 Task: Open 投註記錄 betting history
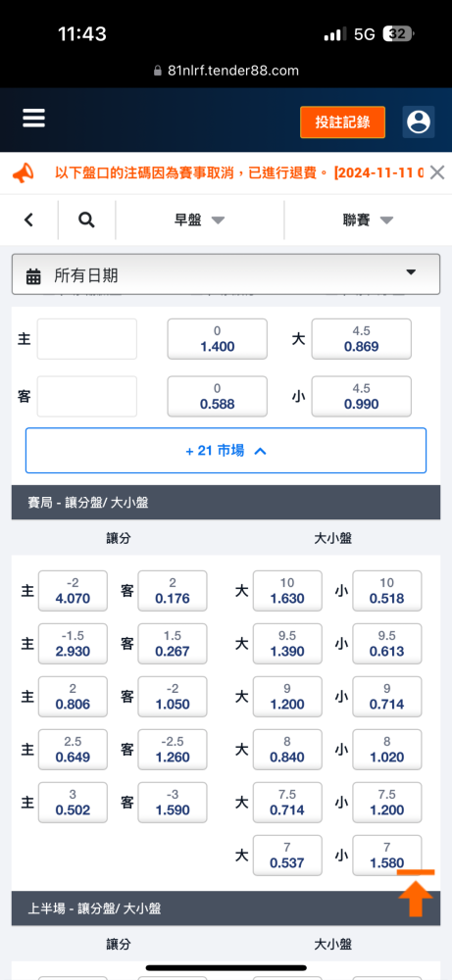pyautogui.click(x=342, y=122)
